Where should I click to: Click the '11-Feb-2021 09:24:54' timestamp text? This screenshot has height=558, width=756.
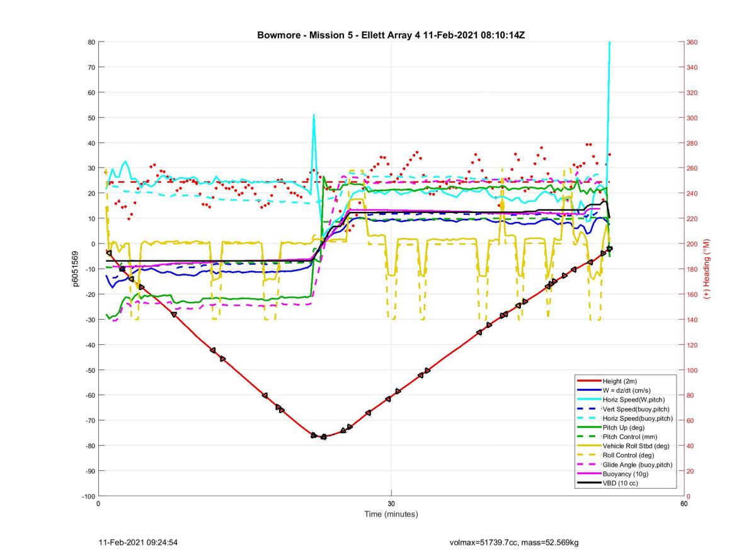(x=139, y=542)
